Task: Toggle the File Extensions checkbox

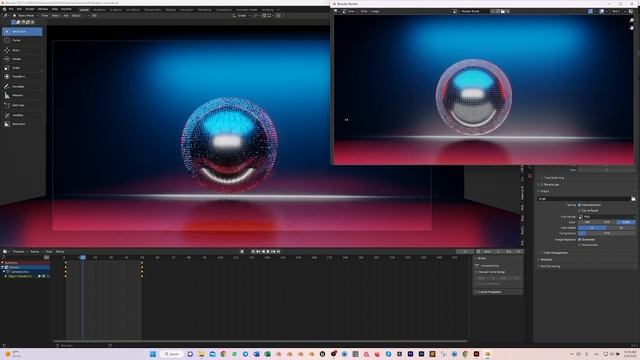Action: (580, 205)
